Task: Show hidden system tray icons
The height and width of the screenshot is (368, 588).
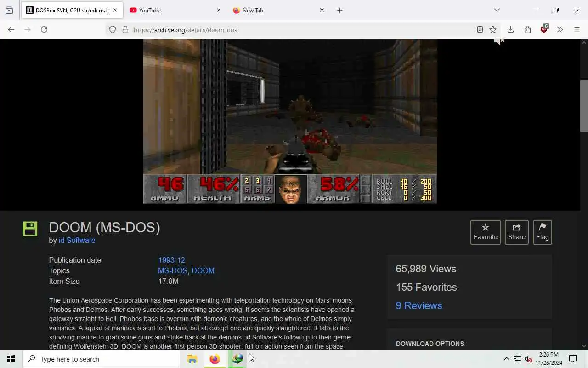Action: tap(506, 359)
